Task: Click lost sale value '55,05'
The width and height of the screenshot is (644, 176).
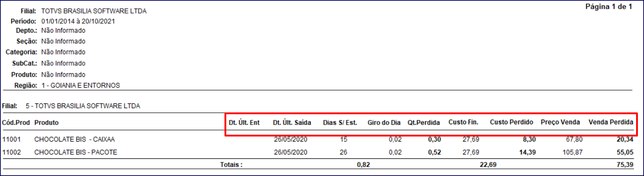Action: tap(625, 152)
